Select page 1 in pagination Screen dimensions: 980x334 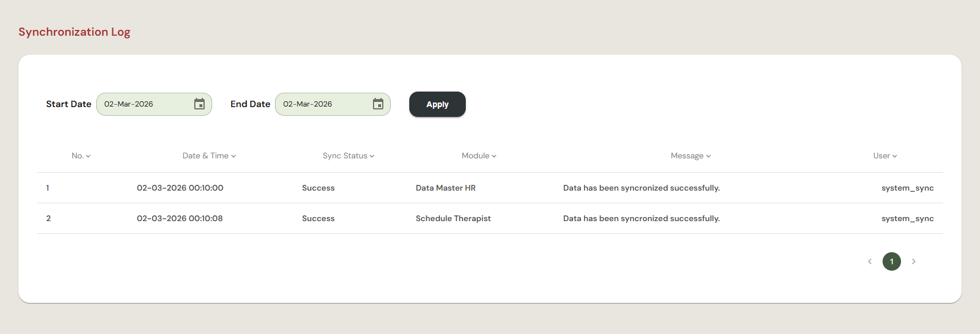point(892,261)
